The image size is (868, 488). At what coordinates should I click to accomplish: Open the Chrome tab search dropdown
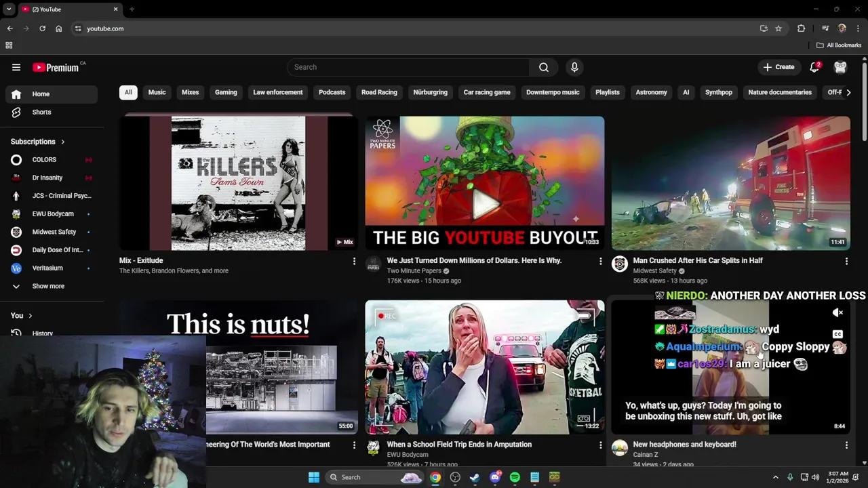tap(9, 9)
